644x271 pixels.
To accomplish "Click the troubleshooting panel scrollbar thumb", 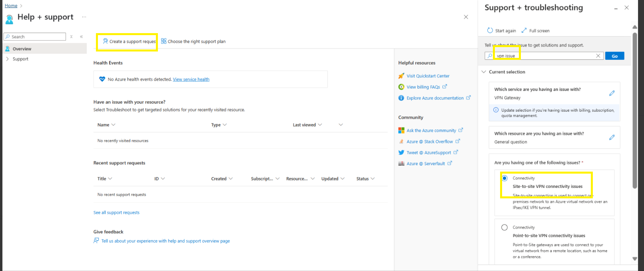I will (x=635, y=110).
